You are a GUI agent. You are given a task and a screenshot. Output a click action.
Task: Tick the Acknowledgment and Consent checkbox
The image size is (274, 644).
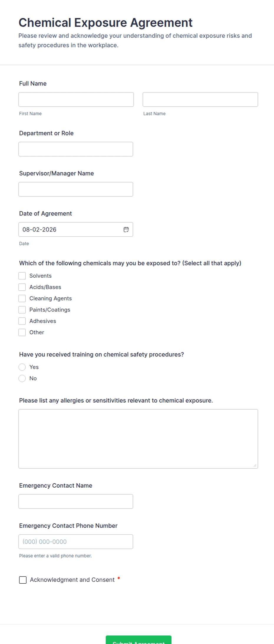[x=23, y=580]
